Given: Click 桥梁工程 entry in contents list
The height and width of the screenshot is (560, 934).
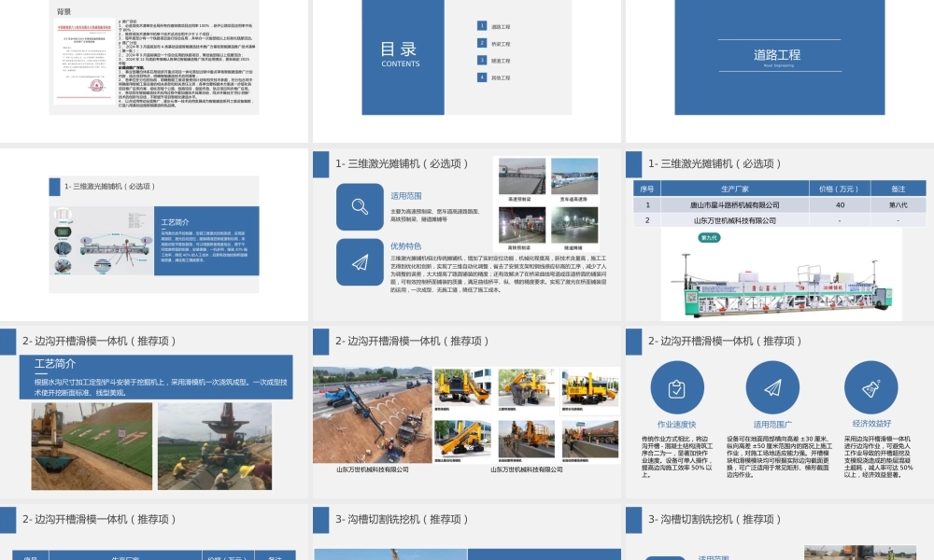Looking at the screenshot, I should (x=501, y=44).
